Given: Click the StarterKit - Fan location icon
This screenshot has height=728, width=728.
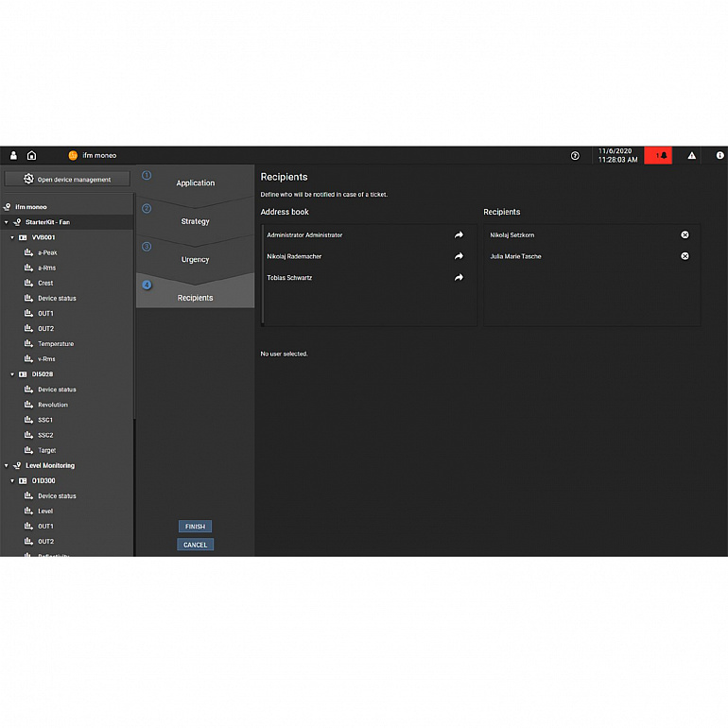Looking at the screenshot, I should (17, 222).
